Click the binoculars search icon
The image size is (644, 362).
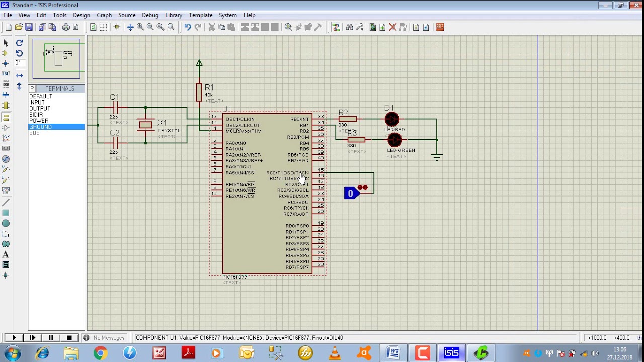[x=350, y=27]
